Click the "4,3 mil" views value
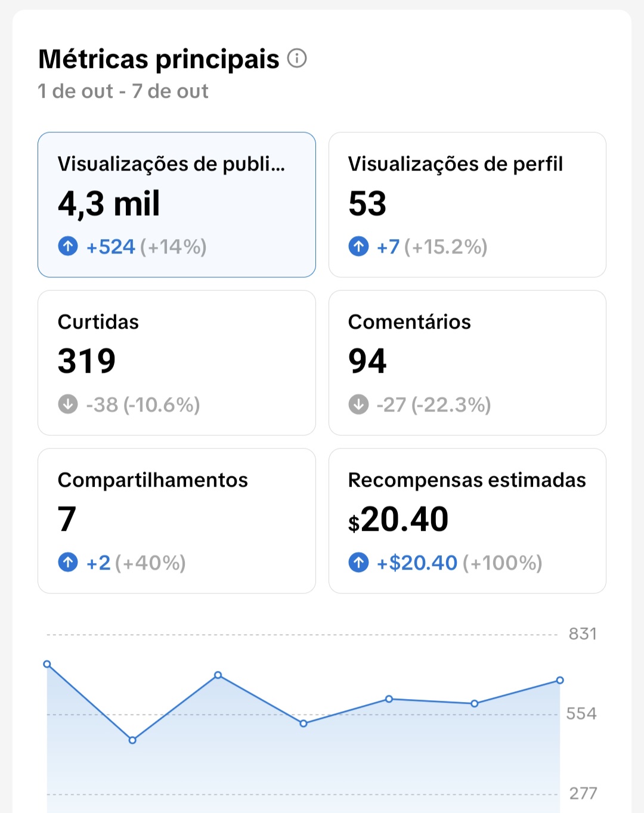This screenshot has width=644, height=813. pos(109,203)
